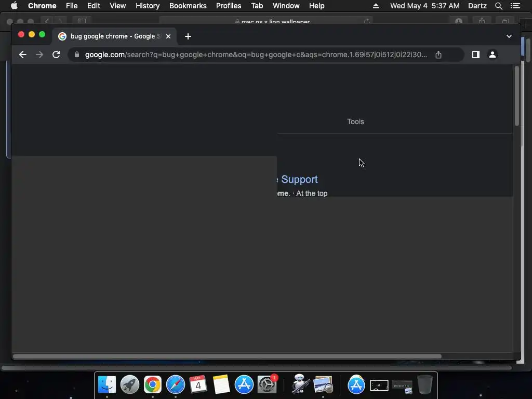Open Preview icon in the Dock
The image size is (532, 399).
click(323, 384)
